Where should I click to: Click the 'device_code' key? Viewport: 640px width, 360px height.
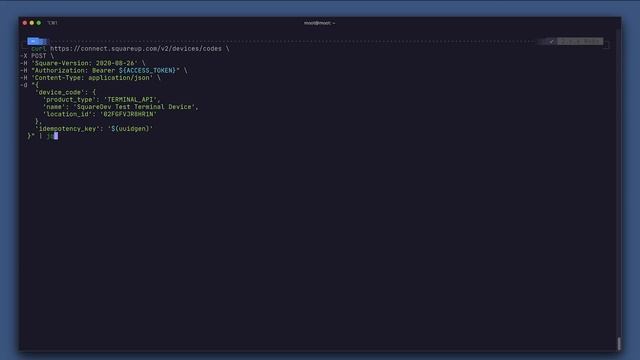60,92
